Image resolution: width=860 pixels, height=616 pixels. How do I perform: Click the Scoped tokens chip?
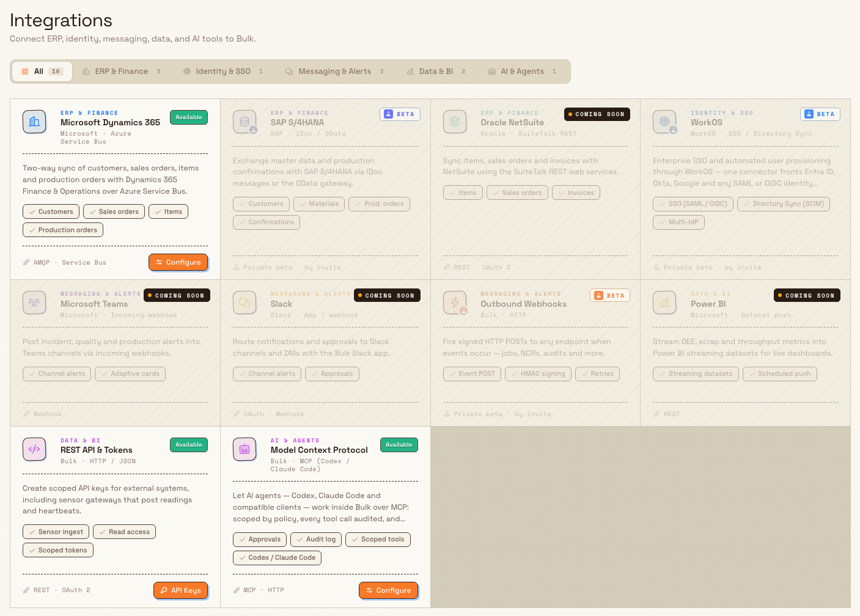57,550
